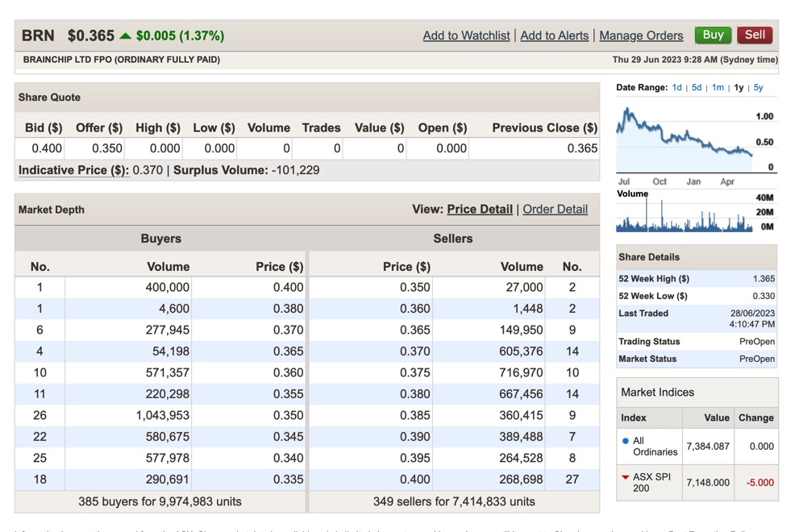Click buyer volume 1,043,953
Screen dimensions: 795x532
[162, 415]
